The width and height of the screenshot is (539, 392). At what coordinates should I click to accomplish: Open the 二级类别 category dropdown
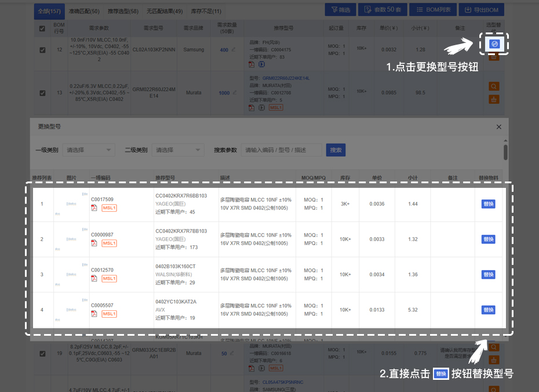pos(178,150)
